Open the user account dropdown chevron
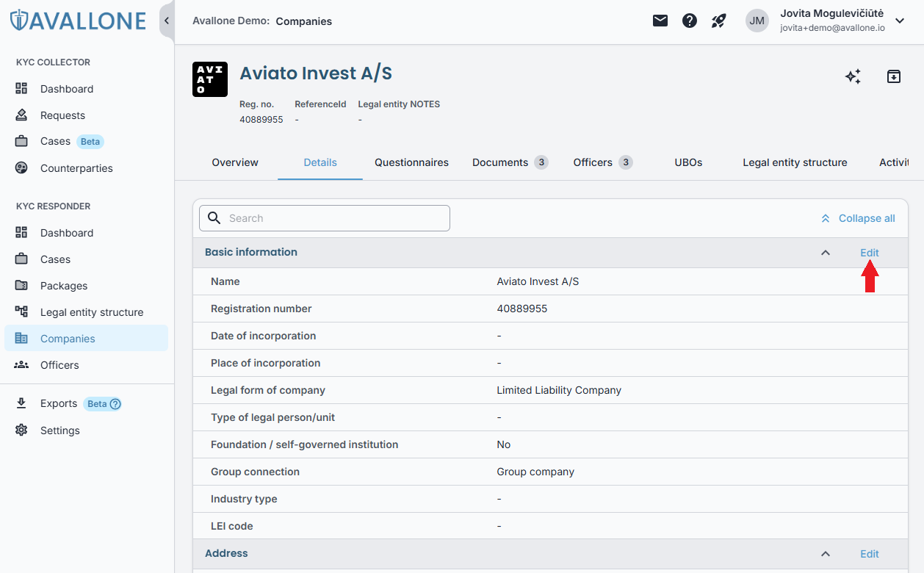The width and height of the screenshot is (924, 573). (900, 21)
